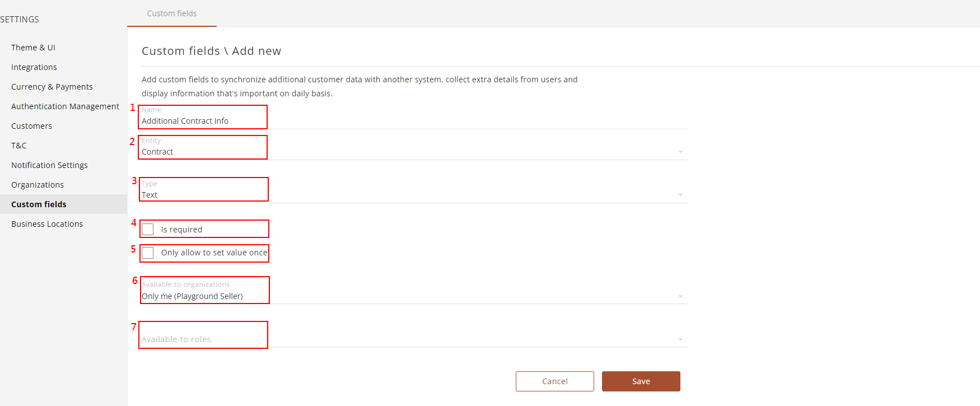
Task: Go to Organizations settings
Action: [38, 185]
